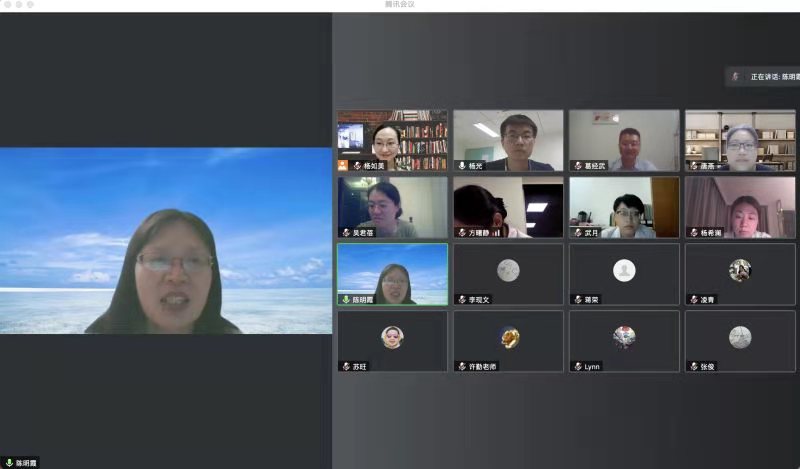Viewport: 800px width, 469px height.
Task: Select 杨希澜's video tile
Action: pyautogui.click(x=739, y=207)
